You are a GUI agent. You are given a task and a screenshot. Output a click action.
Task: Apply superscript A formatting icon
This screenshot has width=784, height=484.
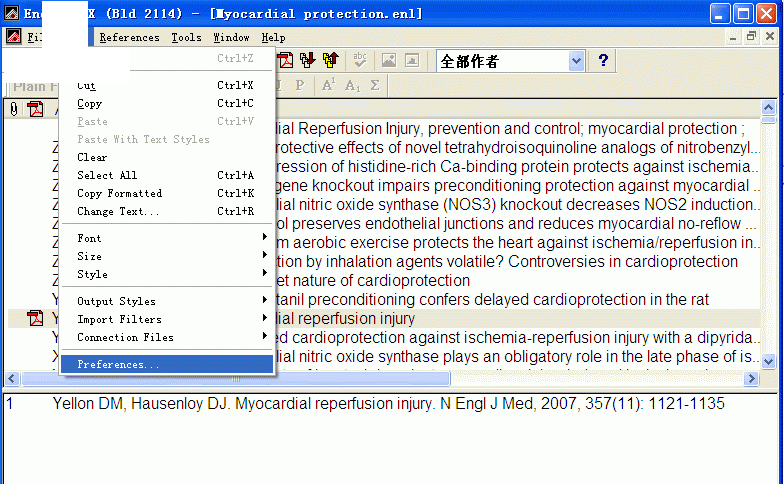[328, 86]
